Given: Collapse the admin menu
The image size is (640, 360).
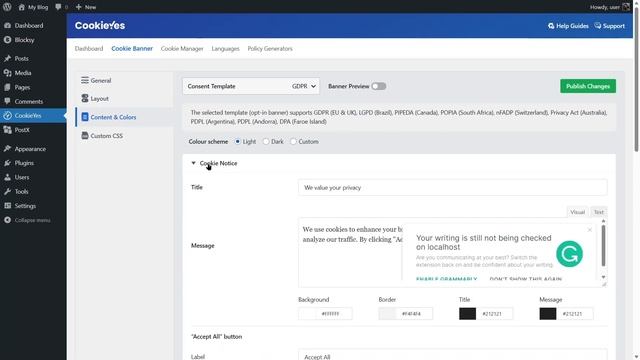Looking at the screenshot, I should click(27, 220).
